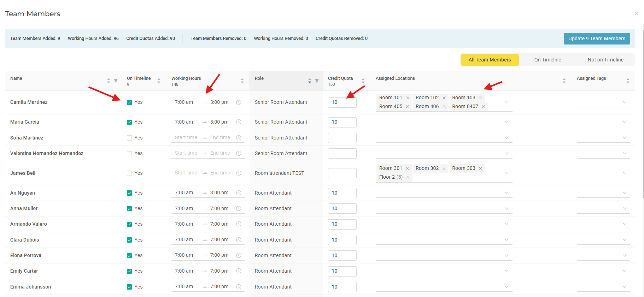
Task: Close the Team Members dialog
Action: pyautogui.click(x=636, y=14)
